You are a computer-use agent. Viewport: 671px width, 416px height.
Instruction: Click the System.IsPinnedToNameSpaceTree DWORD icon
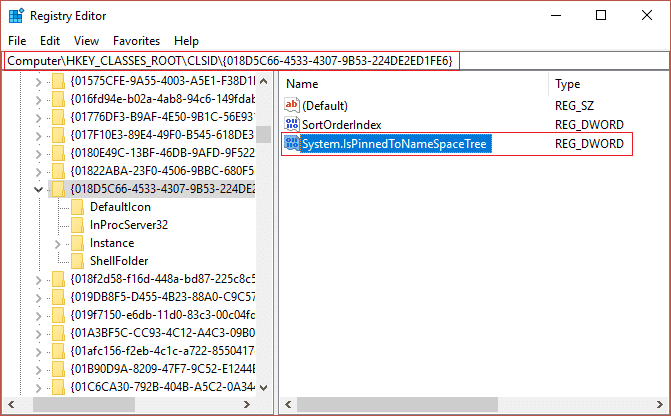click(292, 143)
